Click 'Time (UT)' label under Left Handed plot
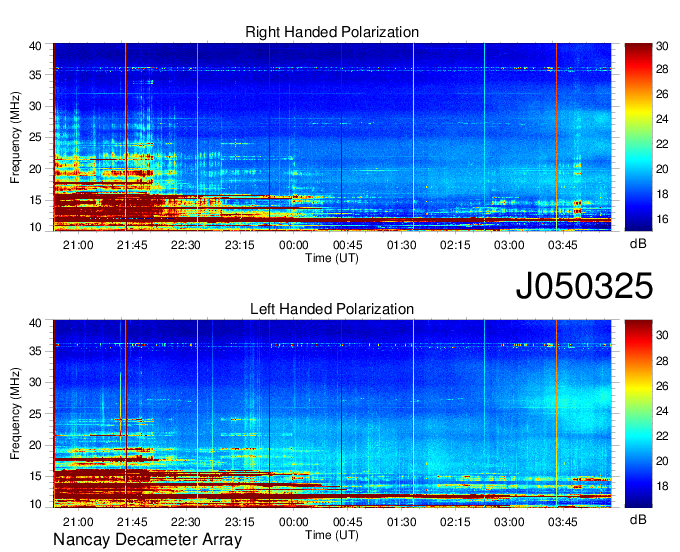This screenshot has width=680, height=552. [332, 535]
